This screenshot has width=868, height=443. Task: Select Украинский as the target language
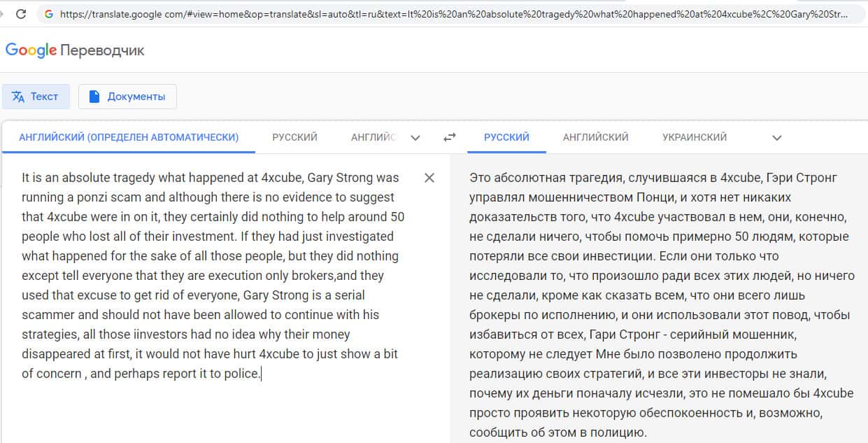(695, 137)
